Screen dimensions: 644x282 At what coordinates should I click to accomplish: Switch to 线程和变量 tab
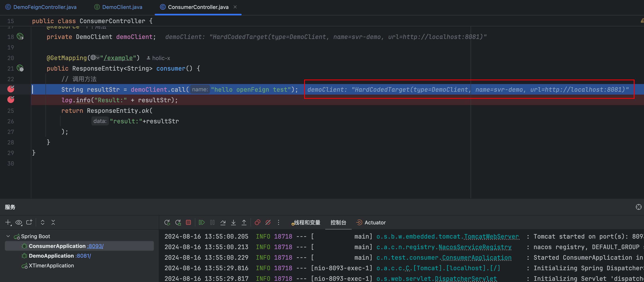(x=306, y=223)
